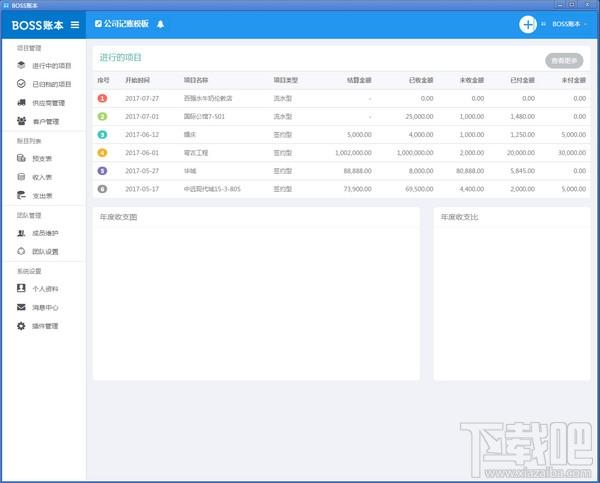Open 插件管理 gear icon
This screenshot has width=600, height=483.
pos(22,326)
